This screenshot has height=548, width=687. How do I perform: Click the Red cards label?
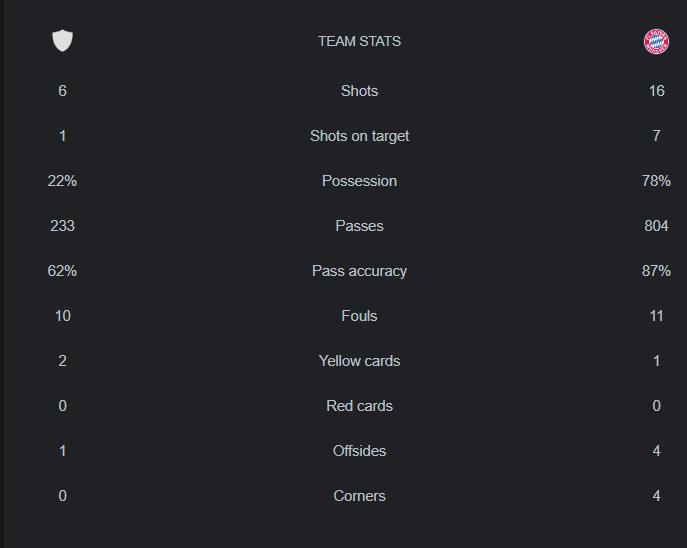pos(359,406)
